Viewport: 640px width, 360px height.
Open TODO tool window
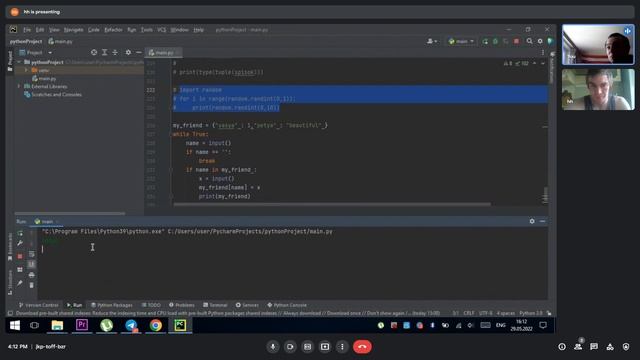pos(151,305)
